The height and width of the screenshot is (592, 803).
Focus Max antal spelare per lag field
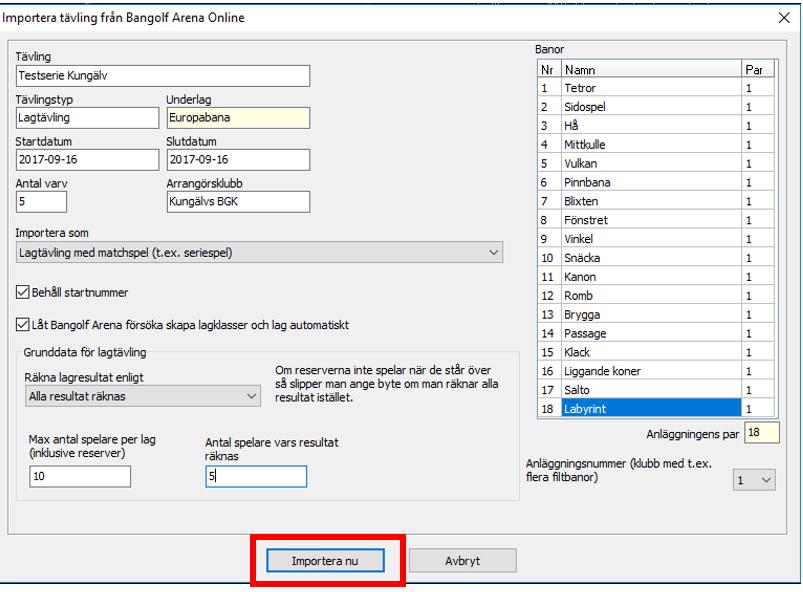[x=80, y=476]
